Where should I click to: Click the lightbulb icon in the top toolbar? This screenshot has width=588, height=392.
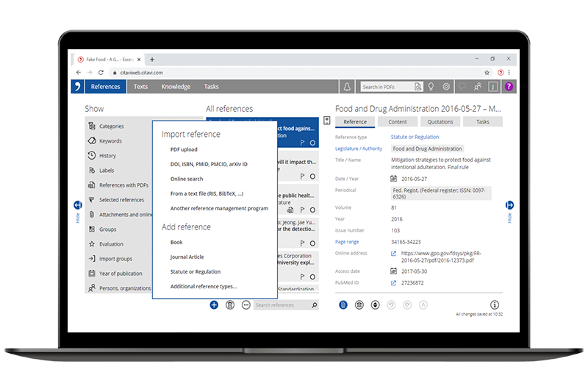tap(431, 87)
